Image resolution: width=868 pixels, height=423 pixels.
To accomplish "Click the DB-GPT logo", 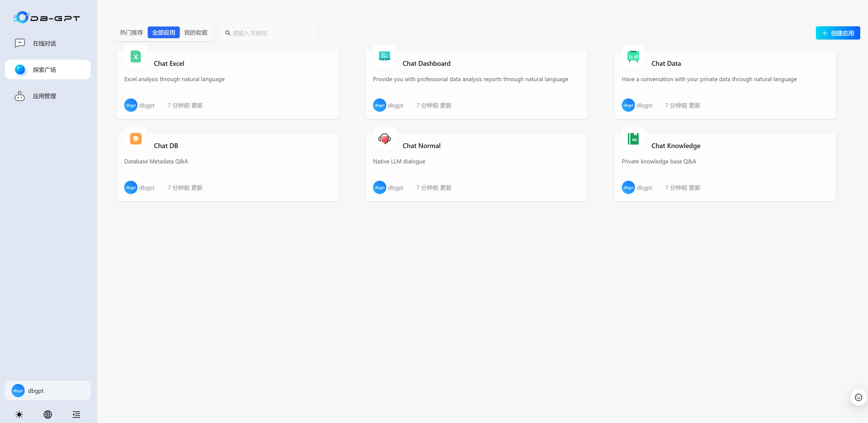I will (x=47, y=18).
